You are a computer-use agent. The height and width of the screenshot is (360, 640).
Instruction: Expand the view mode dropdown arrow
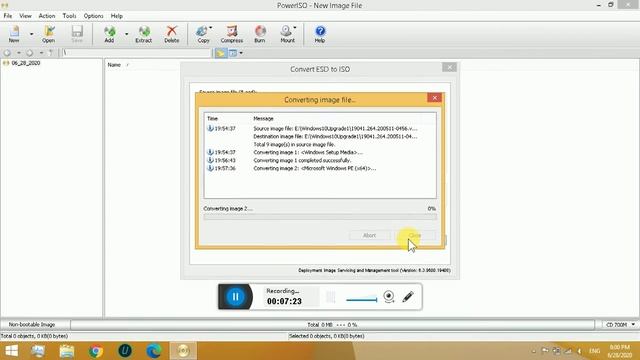tap(241, 53)
